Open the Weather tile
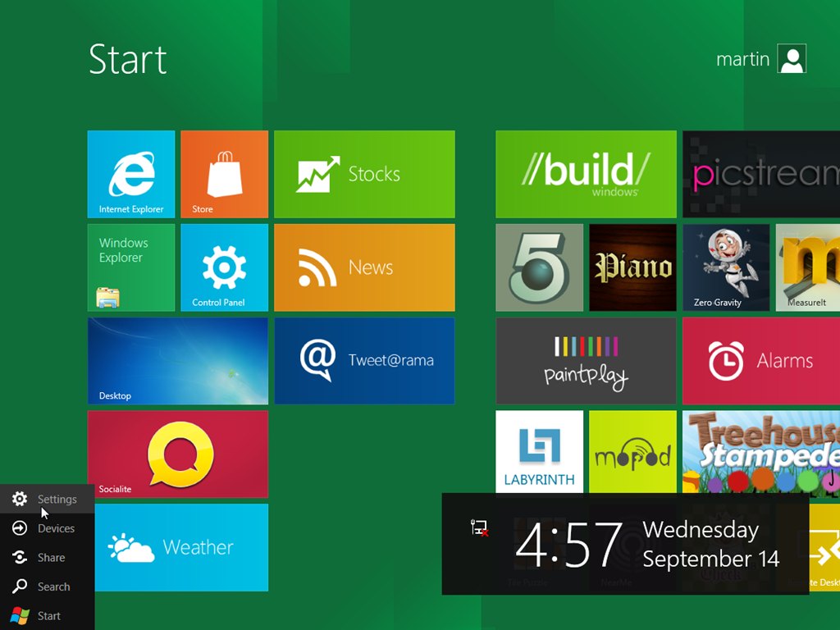The height and width of the screenshot is (630, 840). click(x=181, y=547)
